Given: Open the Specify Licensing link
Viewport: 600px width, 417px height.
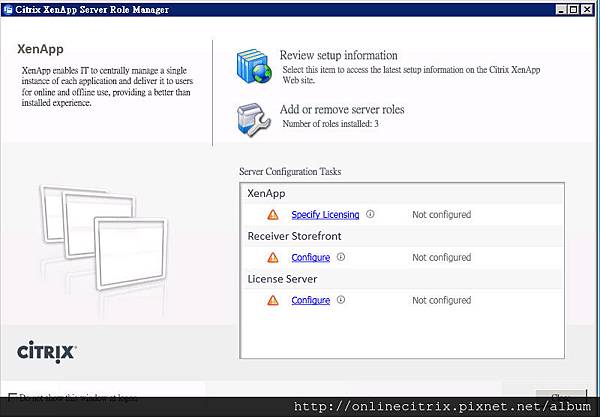Looking at the screenshot, I should 325,215.
